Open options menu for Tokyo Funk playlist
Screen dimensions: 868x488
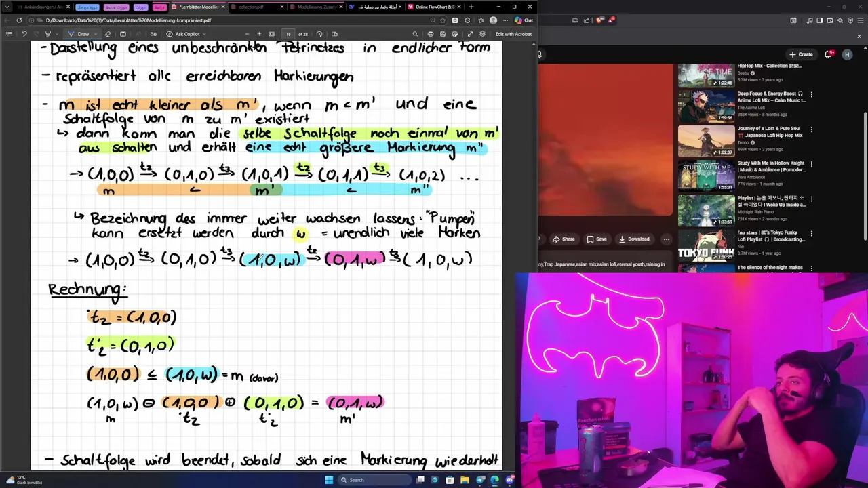(x=811, y=233)
